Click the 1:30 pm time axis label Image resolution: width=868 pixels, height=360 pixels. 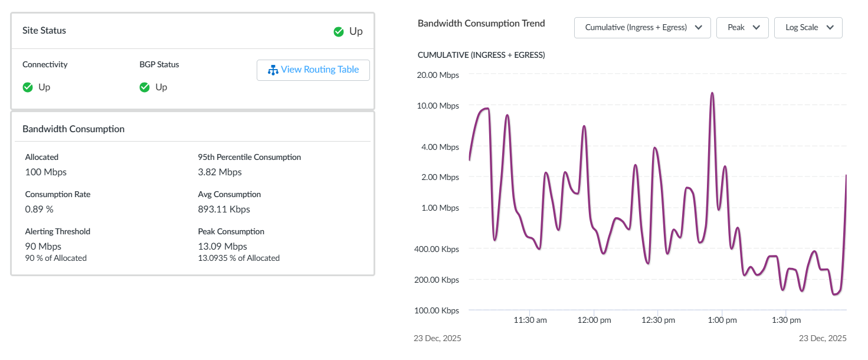(x=787, y=320)
